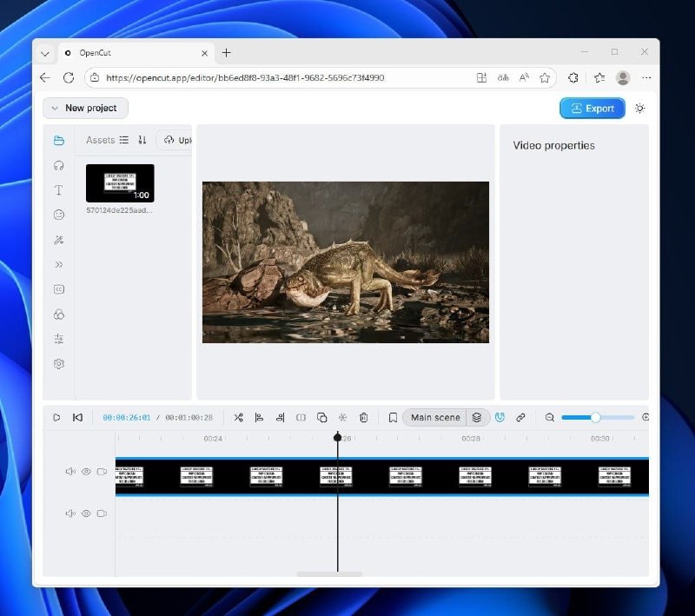Image resolution: width=695 pixels, height=616 pixels.
Task: Click the 00:24 mark on ruler
Action: tap(213, 438)
